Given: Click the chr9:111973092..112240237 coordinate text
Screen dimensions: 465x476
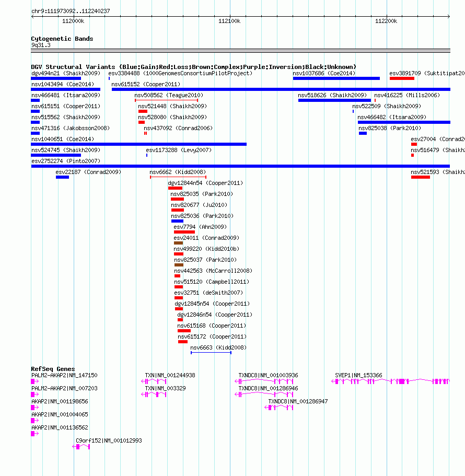Looking at the screenshot, I should coord(71,11).
